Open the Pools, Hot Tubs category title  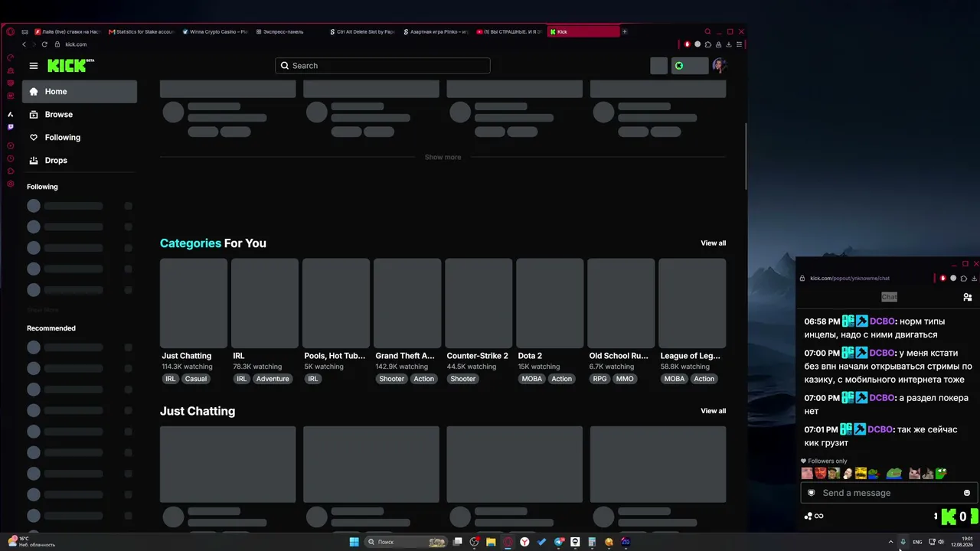[335, 356]
